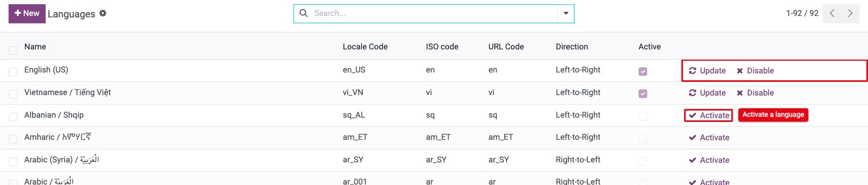Activate the Amharic language
The image size is (868, 185).
709,137
